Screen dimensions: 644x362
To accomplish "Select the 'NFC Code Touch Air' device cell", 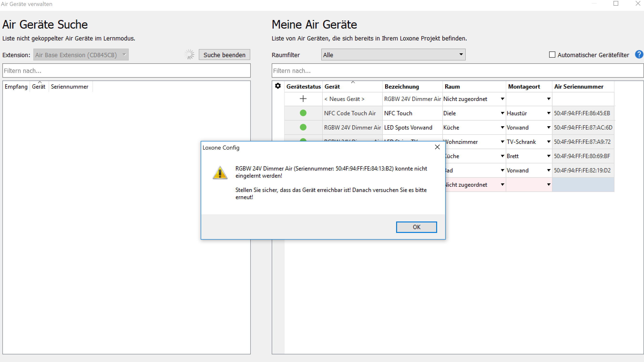I will tap(353, 113).
